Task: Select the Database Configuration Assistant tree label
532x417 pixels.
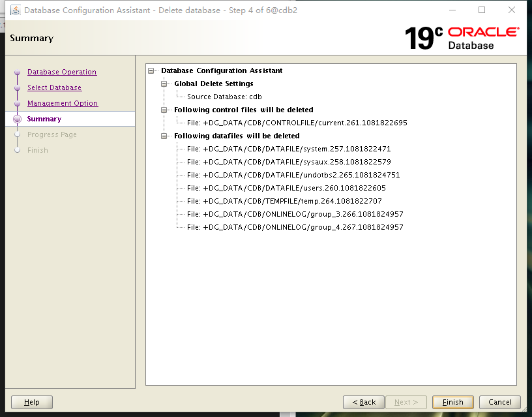Action: click(x=222, y=70)
